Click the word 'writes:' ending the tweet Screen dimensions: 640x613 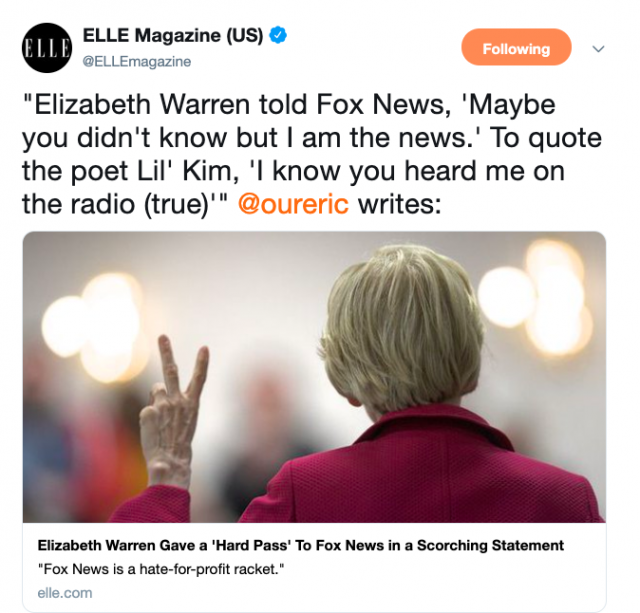point(400,204)
